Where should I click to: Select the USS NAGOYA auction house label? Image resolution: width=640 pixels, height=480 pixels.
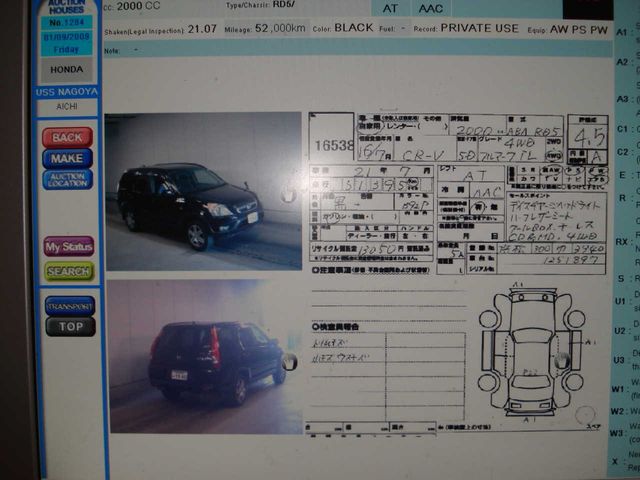[x=67, y=92]
